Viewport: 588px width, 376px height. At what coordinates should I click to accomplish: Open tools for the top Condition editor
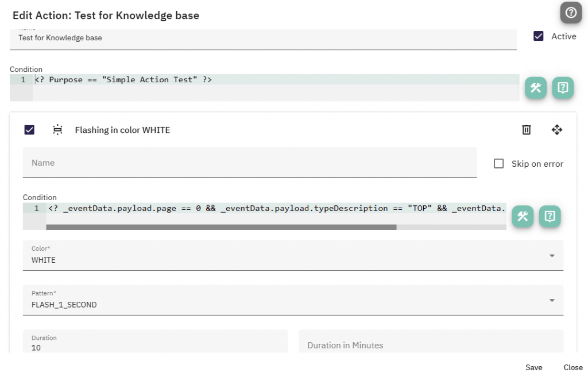tap(536, 88)
